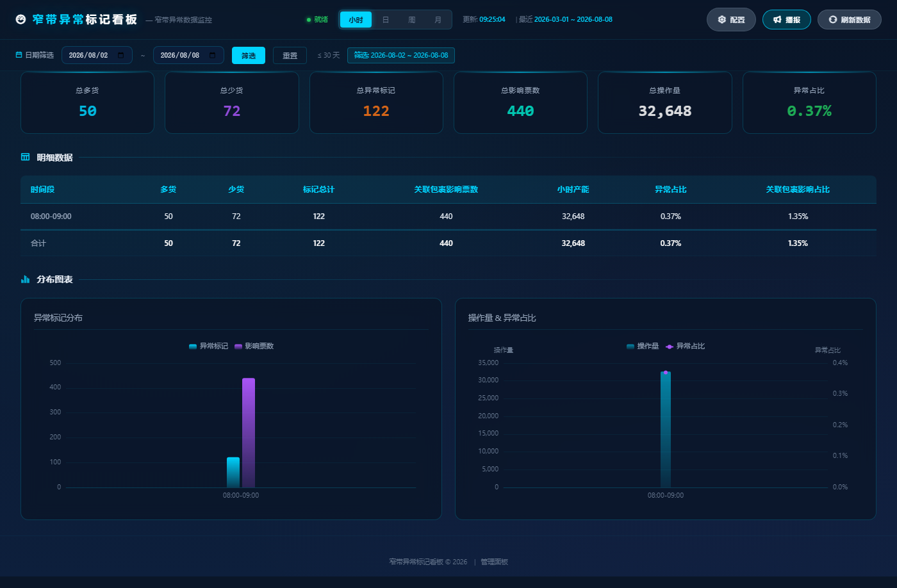
Task: Click the start date 2026/08/02 field
Action: [97, 55]
